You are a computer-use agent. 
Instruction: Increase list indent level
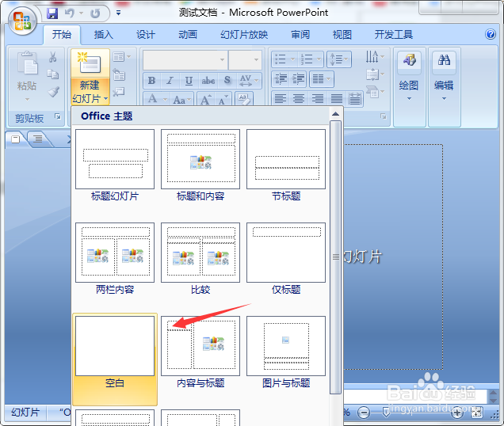[299, 78]
